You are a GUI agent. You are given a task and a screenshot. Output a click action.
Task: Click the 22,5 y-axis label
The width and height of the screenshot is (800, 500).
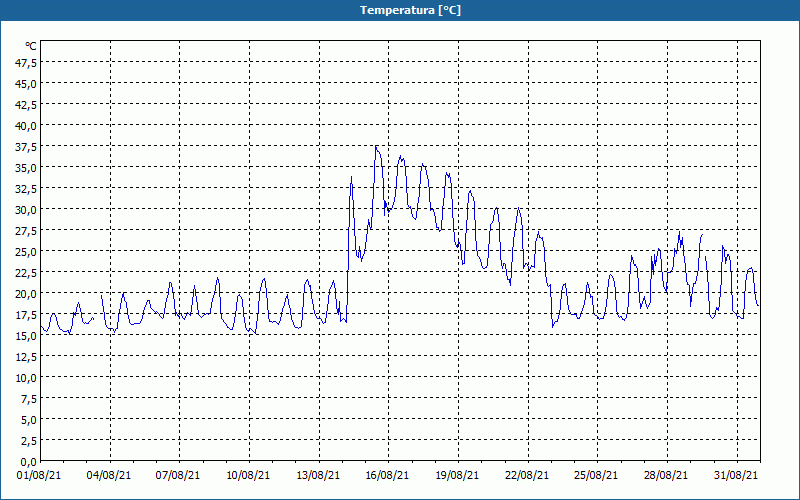tap(27, 272)
